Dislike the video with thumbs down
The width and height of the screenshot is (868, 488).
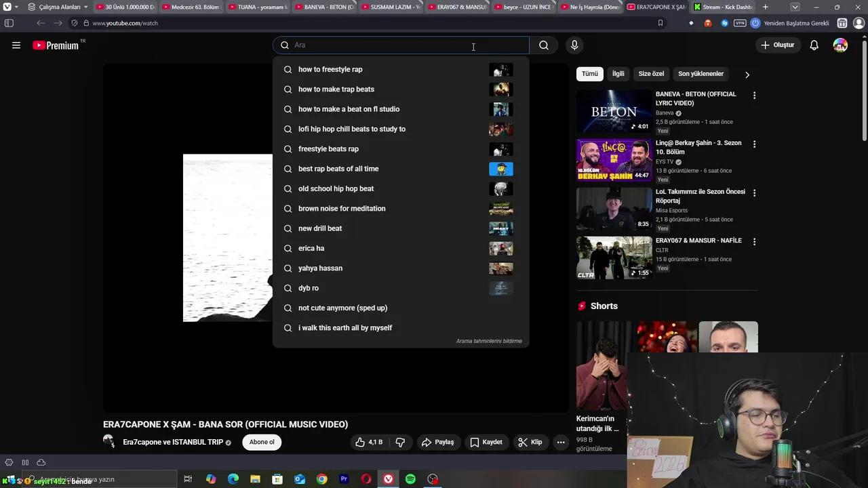pyautogui.click(x=400, y=442)
